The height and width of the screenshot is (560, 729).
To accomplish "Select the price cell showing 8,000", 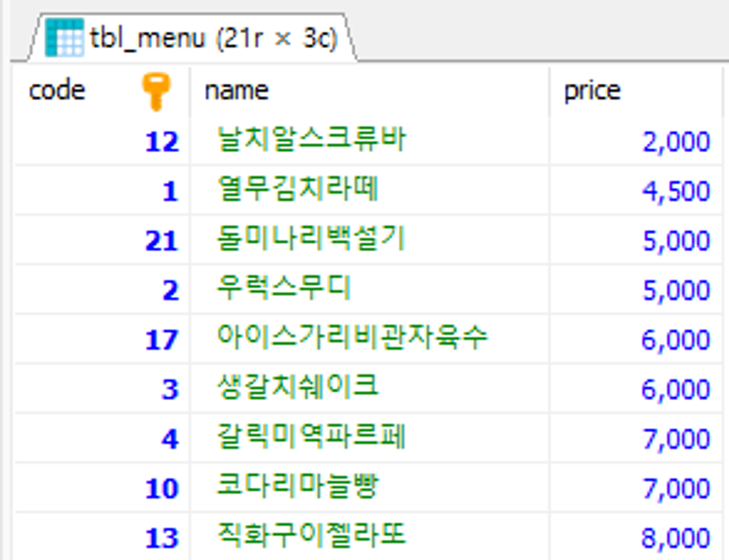I will (x=676, y=538).
